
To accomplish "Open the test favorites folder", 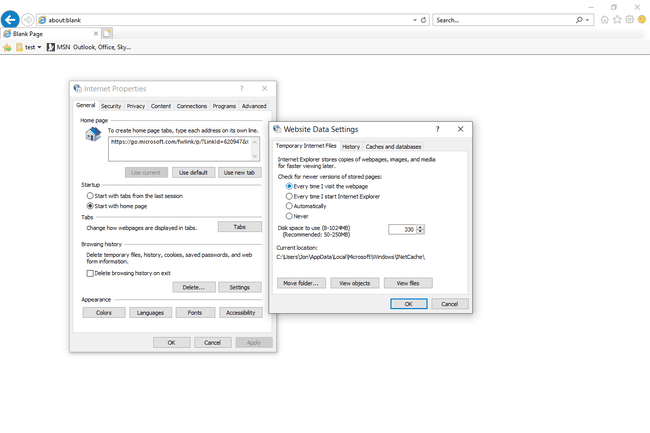I will [29, 47].
